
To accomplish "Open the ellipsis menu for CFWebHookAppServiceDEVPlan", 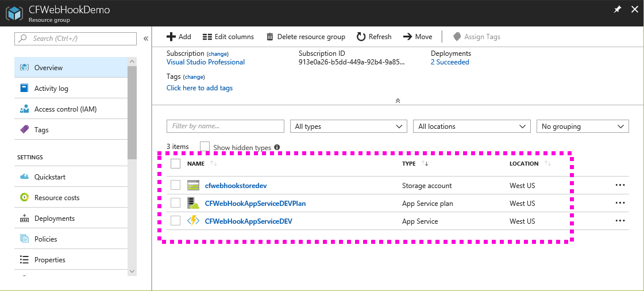I will pos(620,202).
